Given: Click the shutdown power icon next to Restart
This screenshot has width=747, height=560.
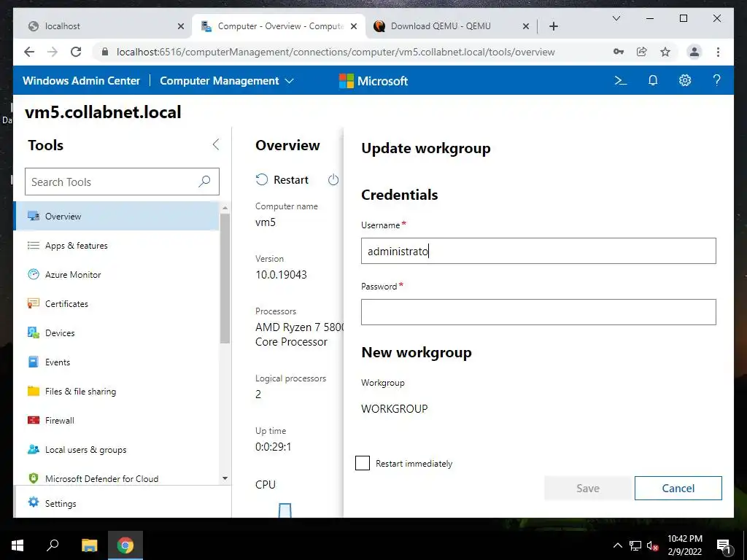Looking at the screenshot, I should pyautogui.click(x=333, y=179).
